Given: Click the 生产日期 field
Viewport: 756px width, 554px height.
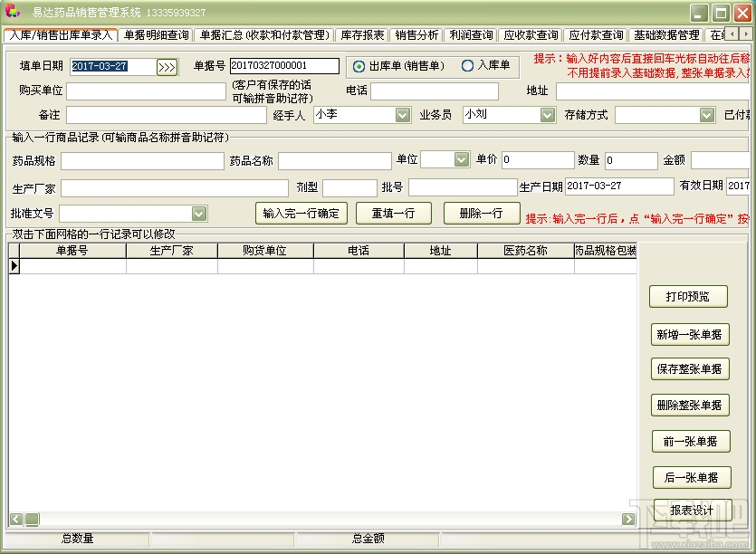Looking at the screenshot, I should coord(619,186).
